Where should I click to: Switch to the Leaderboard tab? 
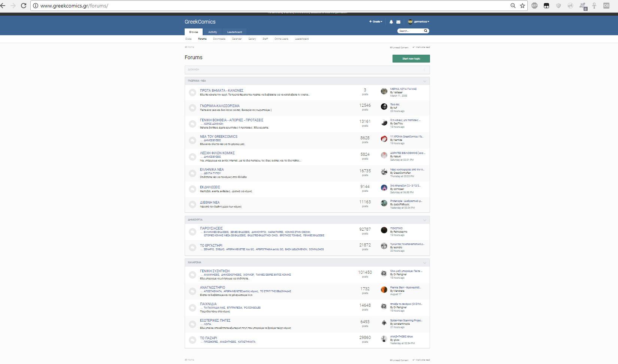(x=234, y=32)
